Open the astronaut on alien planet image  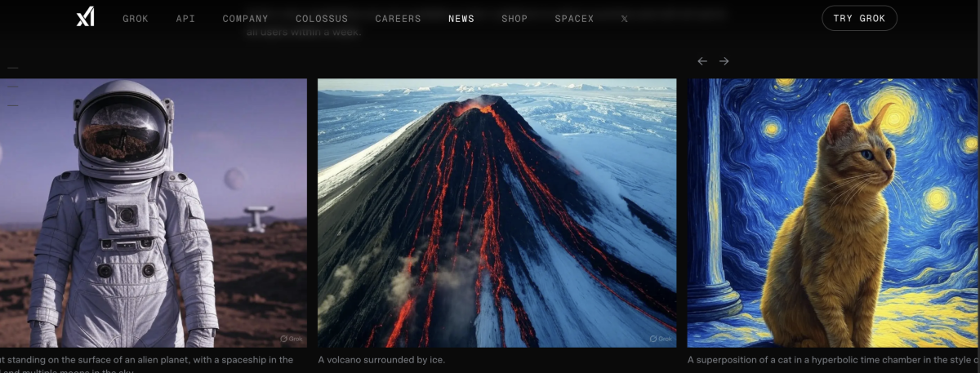tap(154, 212)
